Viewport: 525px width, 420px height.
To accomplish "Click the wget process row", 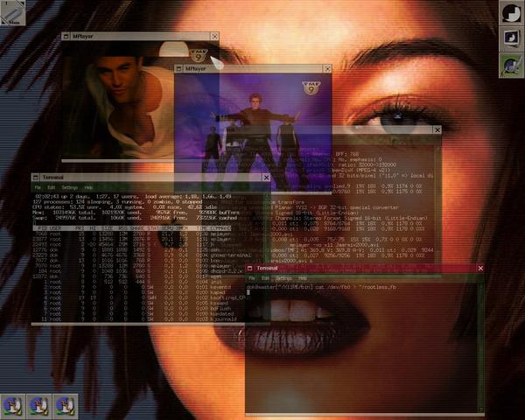I will tap(127, 276).
